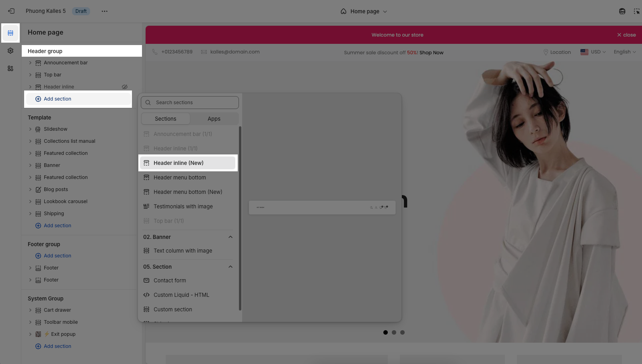
Task: Toggle visibility of Header inline section
Action: pos(125,87)
